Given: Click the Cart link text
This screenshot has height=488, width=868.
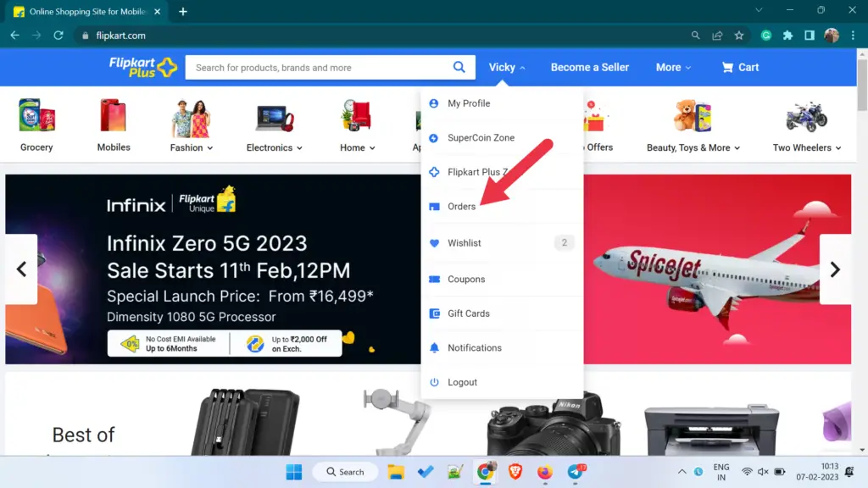Looking at the screenshot, I should pyautogui.click(x=748, y=68).
